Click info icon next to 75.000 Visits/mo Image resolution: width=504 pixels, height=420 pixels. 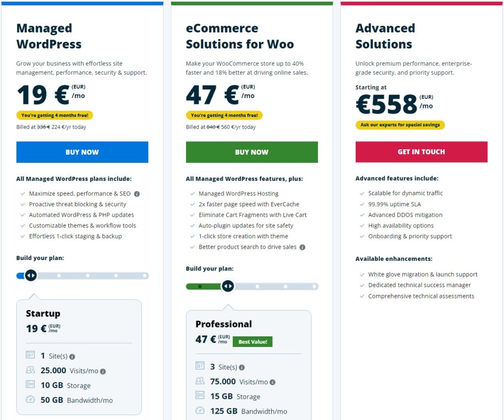272,382
